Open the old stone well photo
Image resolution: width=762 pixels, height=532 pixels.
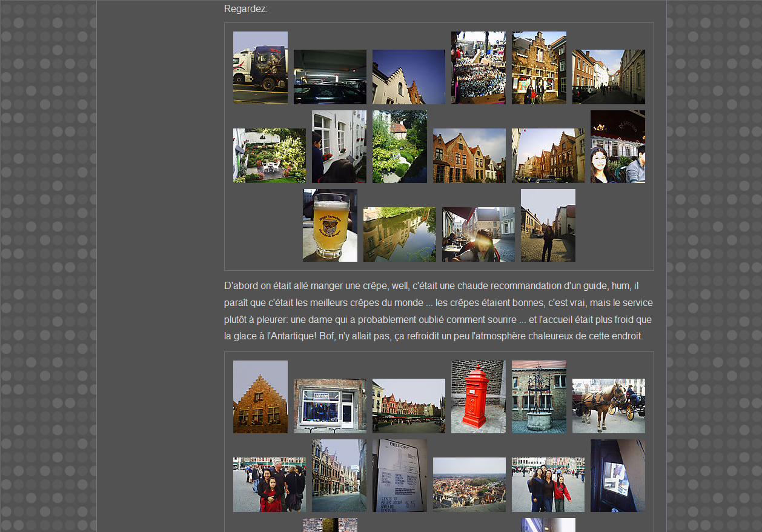point(539,397)
